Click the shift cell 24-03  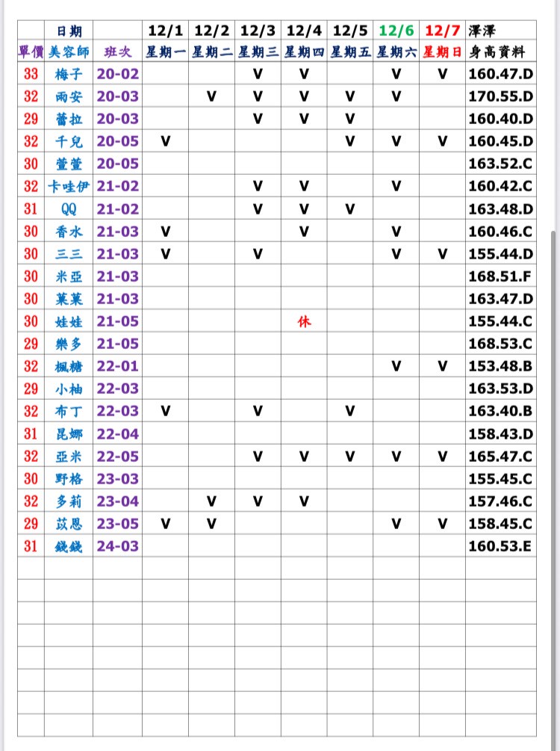(117, 546)
